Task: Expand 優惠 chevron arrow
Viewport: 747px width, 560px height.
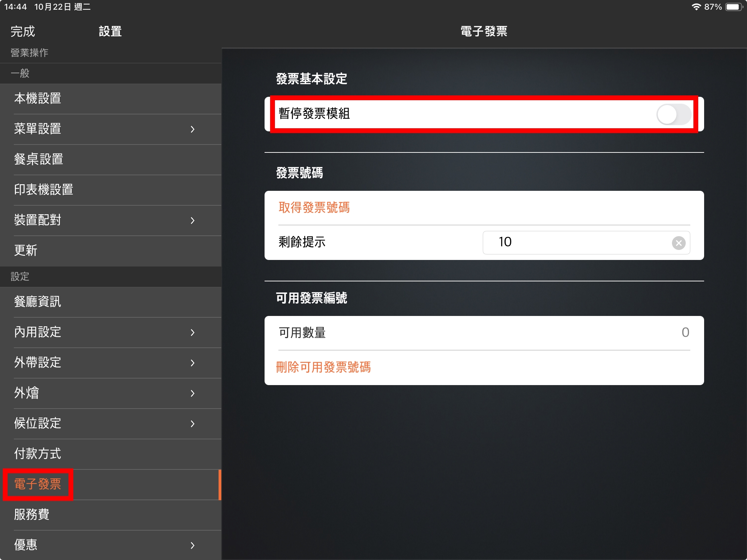Action: tap(193, 545)
